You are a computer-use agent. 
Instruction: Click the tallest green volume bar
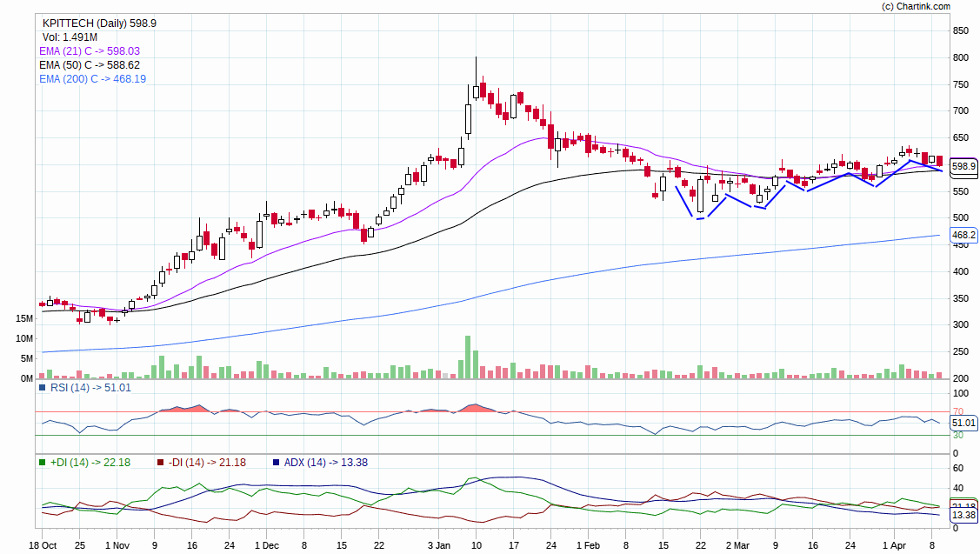tap(468, 357)
